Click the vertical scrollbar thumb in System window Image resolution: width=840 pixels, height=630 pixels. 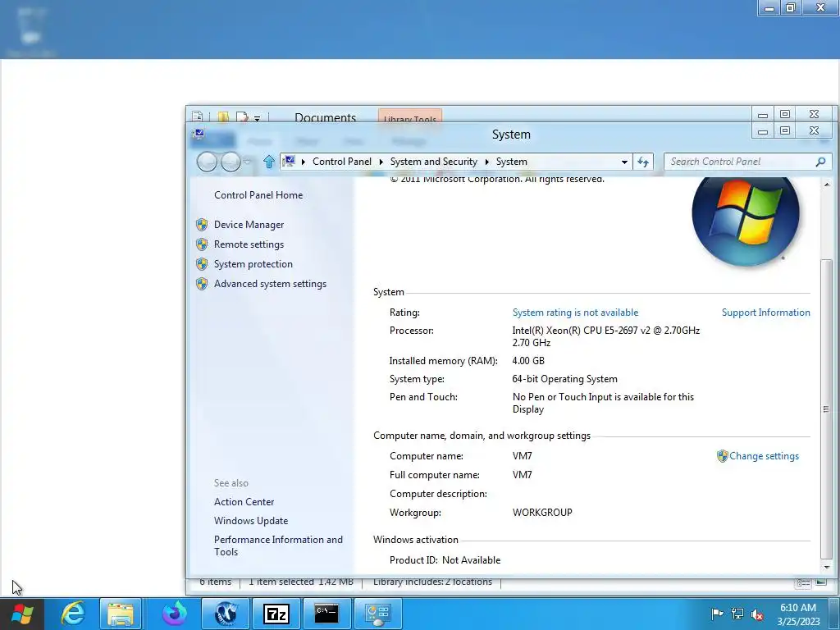click(x=827, y=409)
